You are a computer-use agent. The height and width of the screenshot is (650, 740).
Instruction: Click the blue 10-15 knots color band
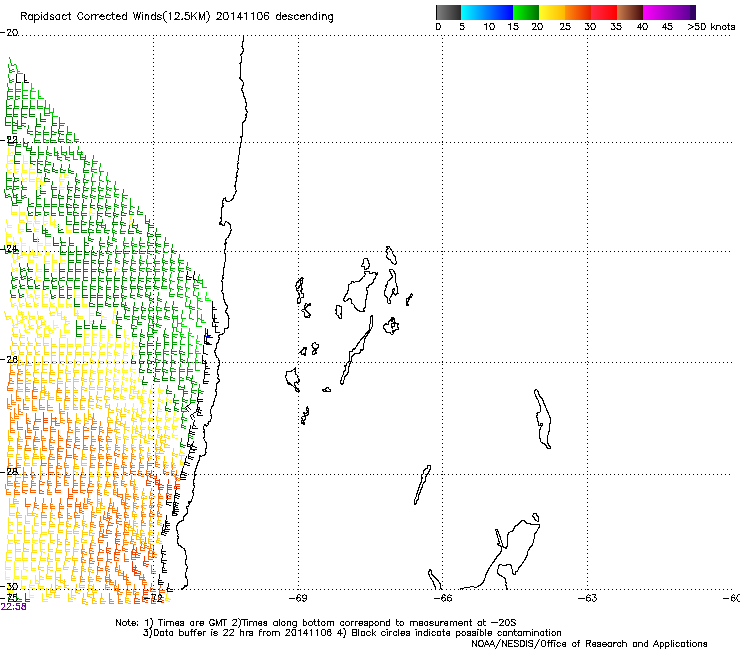pyautogui.click(x=500, y=12)
